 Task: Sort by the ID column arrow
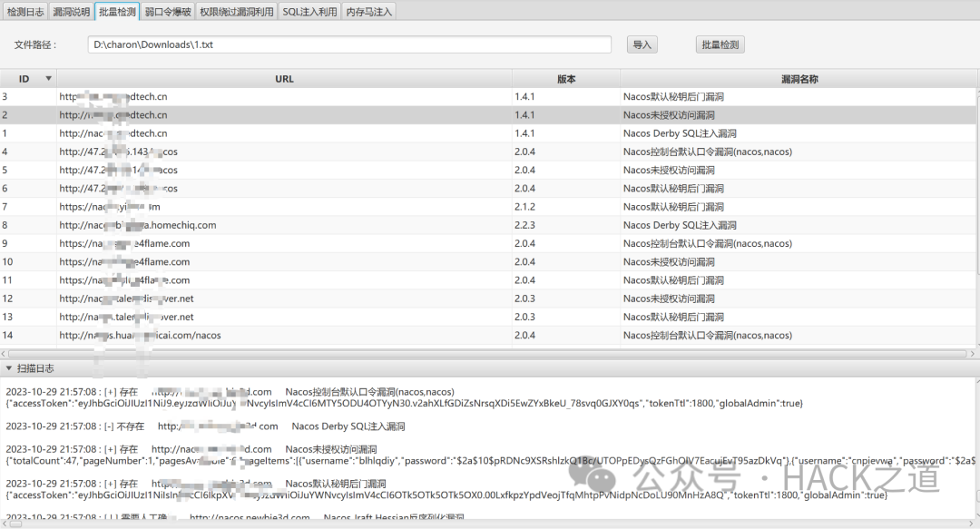pos(48,78)
